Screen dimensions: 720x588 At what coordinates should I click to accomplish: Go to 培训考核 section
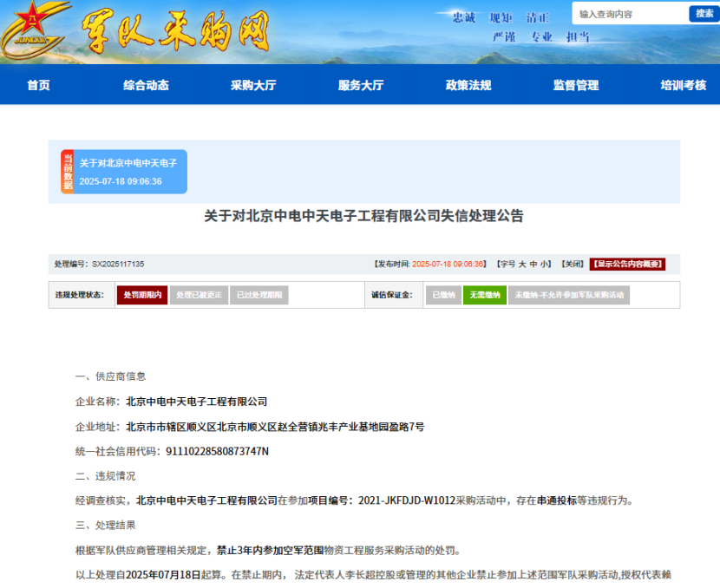pos(684,85)
